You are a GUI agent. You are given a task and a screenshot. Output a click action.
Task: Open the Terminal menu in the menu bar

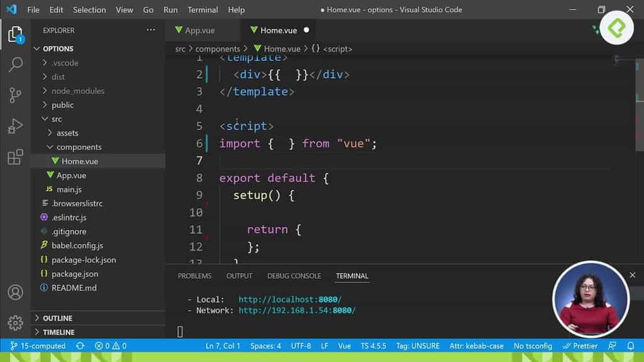tap(203, 9)
